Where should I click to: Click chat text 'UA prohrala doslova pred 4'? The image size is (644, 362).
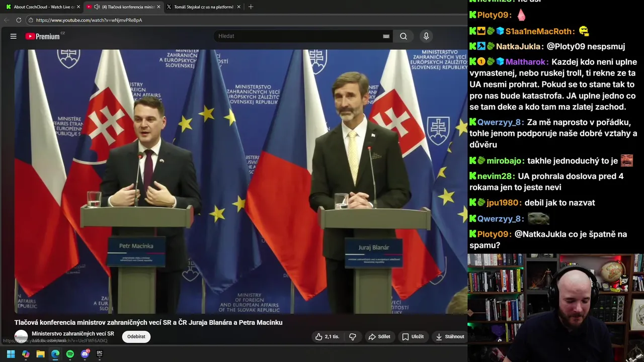(571, 176)
